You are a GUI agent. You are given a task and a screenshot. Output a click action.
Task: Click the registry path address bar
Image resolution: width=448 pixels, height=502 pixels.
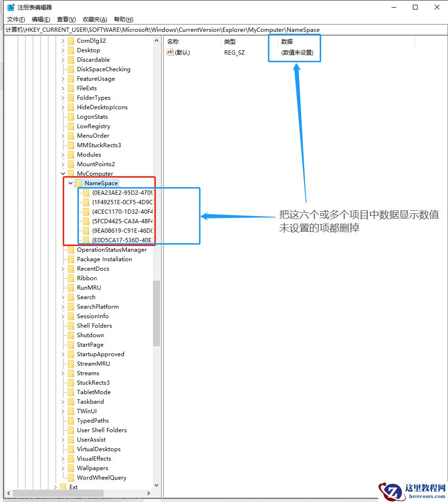[190, 29]
